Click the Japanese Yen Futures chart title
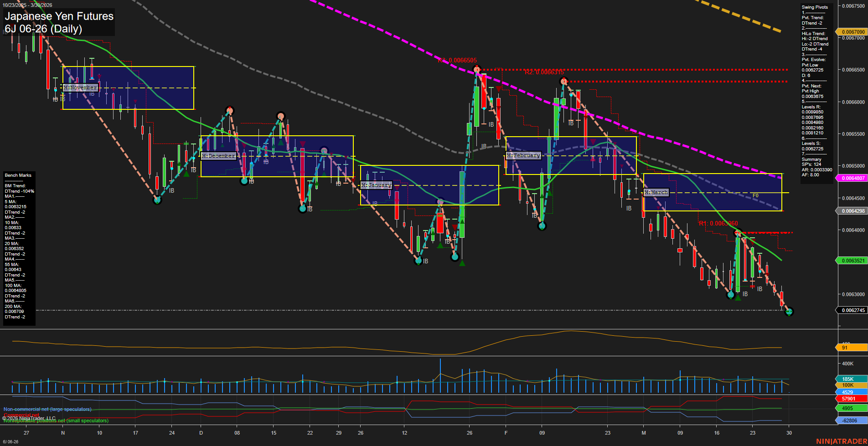The image size is (868, 446). 58,16
